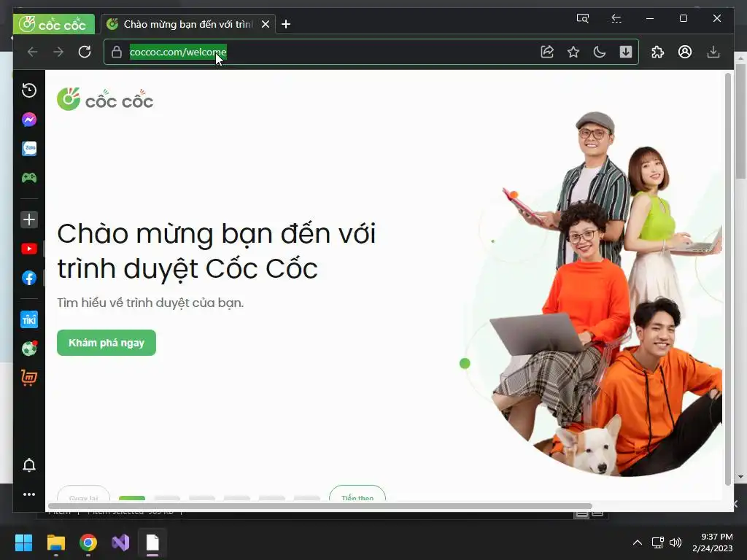Image resolution: width=747 pixels, height=560 pixels.
Task: Open Zalo in the sidebar
Action: point(29,149)
